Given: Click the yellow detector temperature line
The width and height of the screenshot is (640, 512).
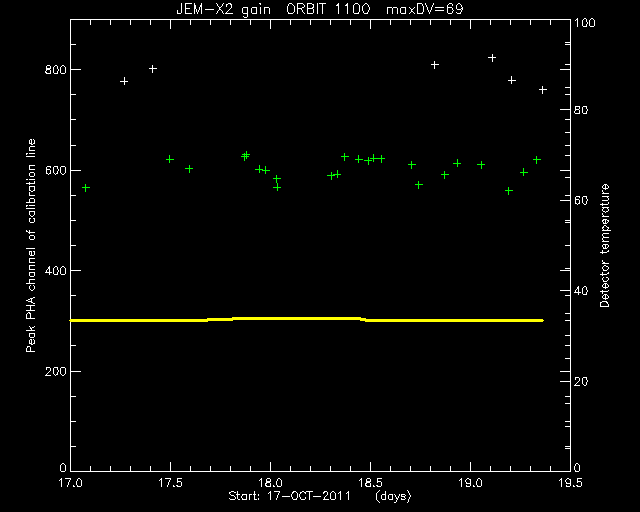Looking at the screenshot, I should coord(307,319).
